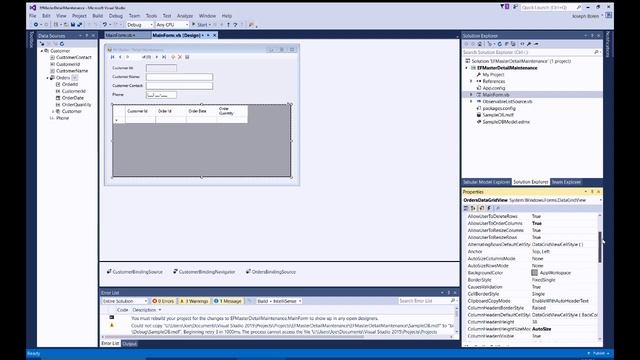Image resolution: width=640 pixels, height=360 pixels.
Task: Select CustomerContact in Data Sources
Action: pyautogui.click(x=73, y=58)
